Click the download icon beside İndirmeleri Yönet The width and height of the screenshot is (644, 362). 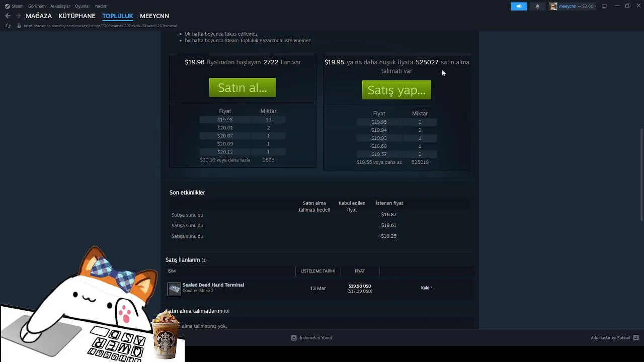(294, 338)
